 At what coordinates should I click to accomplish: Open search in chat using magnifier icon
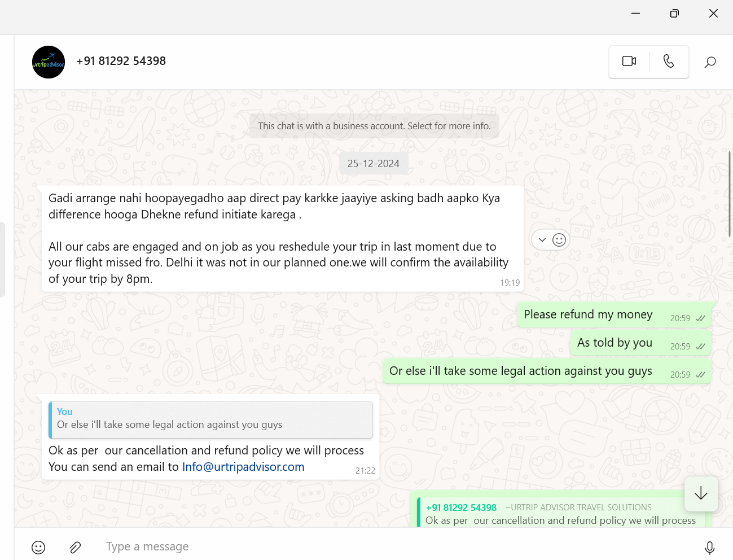[x=710, y=62]
